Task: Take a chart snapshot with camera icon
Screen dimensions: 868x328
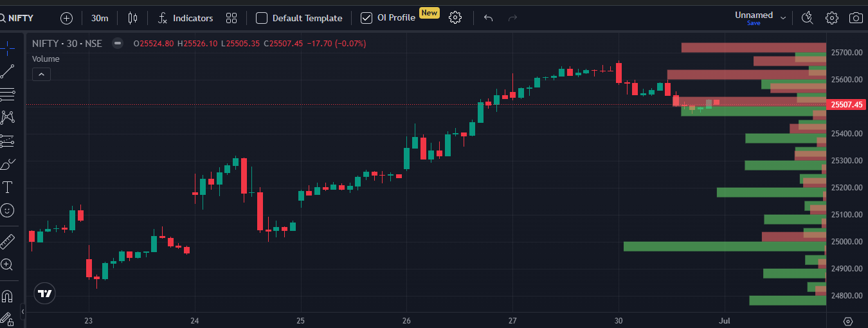Action: (856, 18)
